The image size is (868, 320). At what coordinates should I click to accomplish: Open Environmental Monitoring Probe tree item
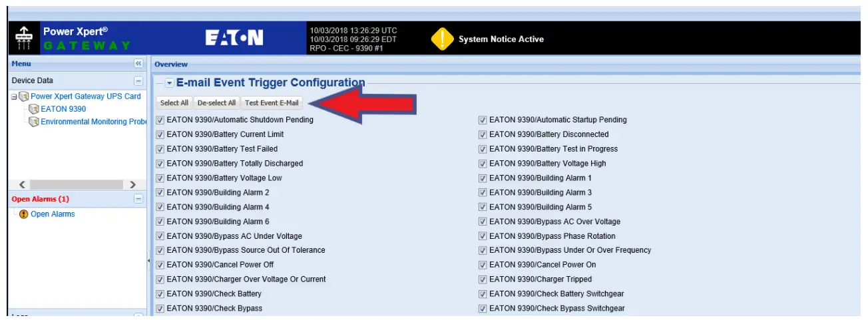[x=93, y=122]
